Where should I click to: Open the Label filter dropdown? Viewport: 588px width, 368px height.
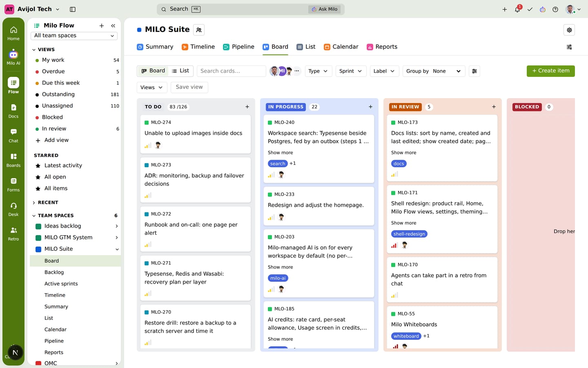384,71
